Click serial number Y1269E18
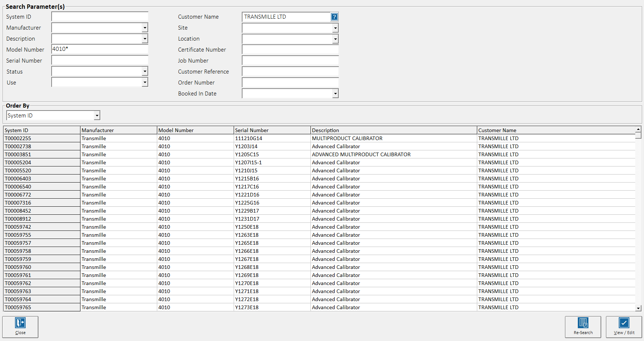 pos(247,275)
